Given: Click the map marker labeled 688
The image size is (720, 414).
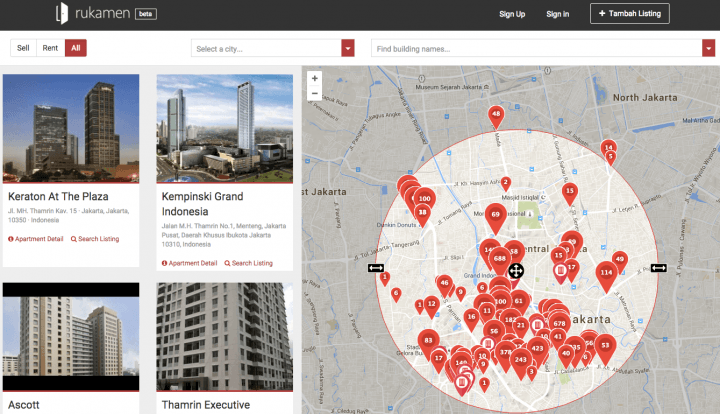Looking at the screenshot, I should tap(500, 259).
